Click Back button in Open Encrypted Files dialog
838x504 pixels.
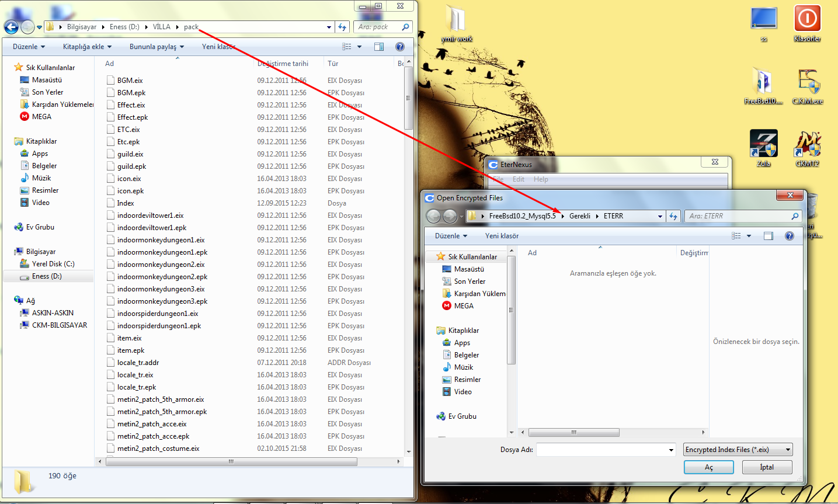(433, 217)
